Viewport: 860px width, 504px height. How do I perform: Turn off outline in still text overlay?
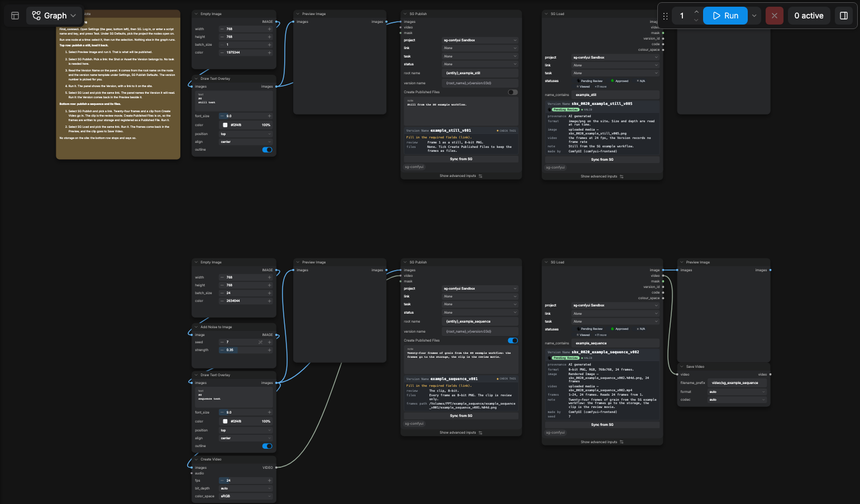click(x=267, y=150)
